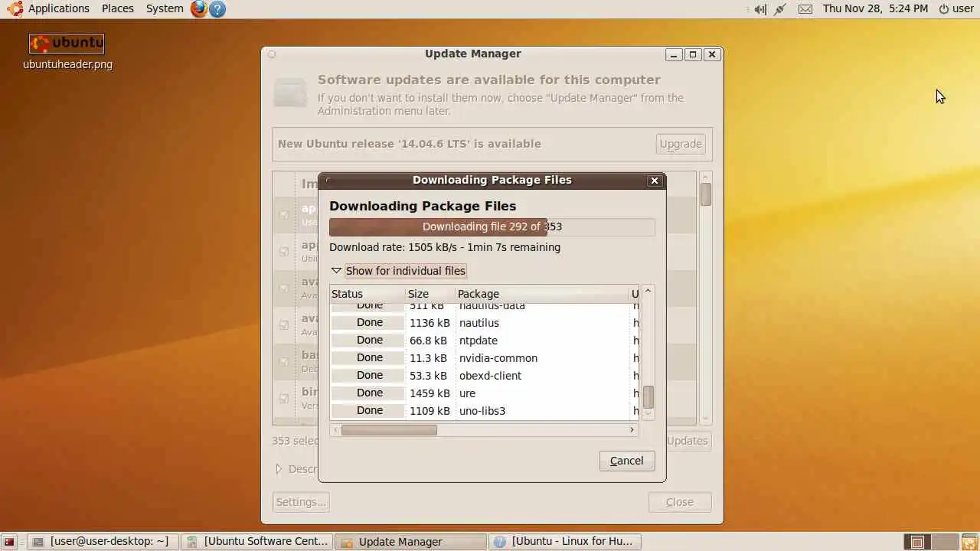Click the 11.3 kB size cell
The height and width of the screenshot is (551, 980).
click(428, 358)
